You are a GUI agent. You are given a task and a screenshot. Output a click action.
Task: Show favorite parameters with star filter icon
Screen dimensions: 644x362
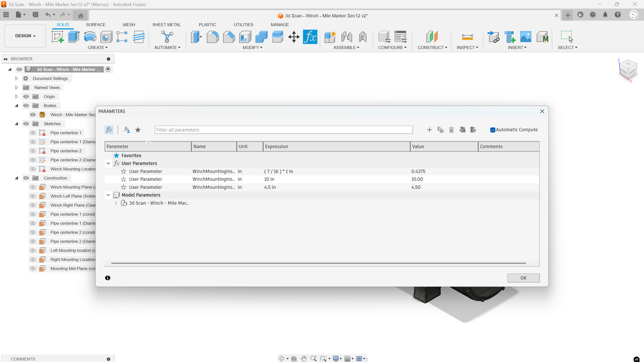click(138, 130)
